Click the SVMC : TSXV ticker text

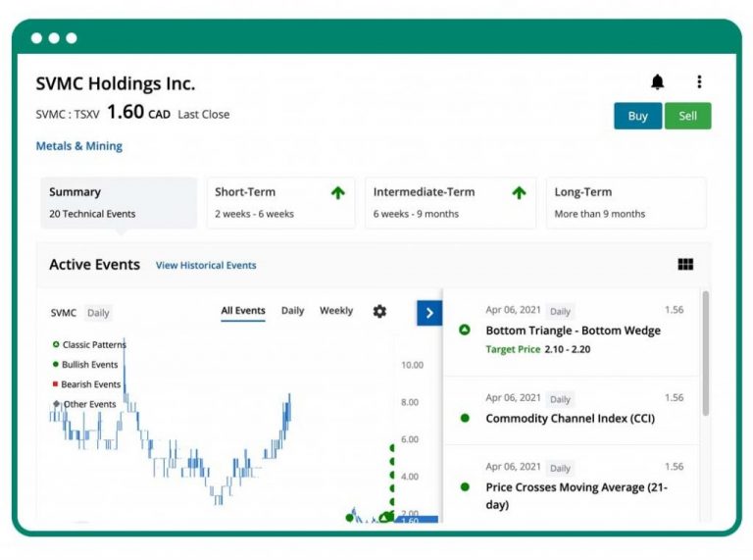(68, 115)
